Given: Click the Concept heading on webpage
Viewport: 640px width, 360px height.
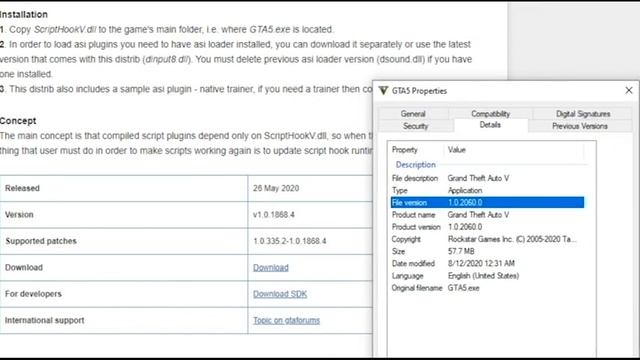Looking at the screenshot, I should pos(18,121).
